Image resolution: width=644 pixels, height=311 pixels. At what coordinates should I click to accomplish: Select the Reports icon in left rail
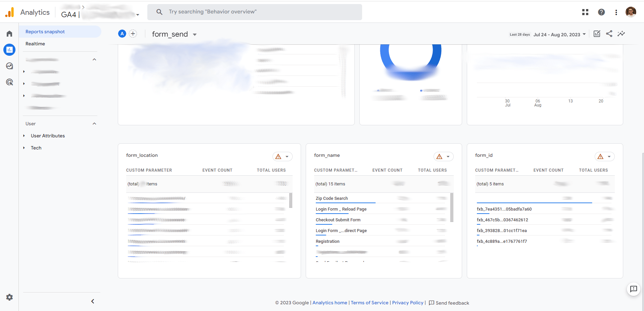point(9,50)
